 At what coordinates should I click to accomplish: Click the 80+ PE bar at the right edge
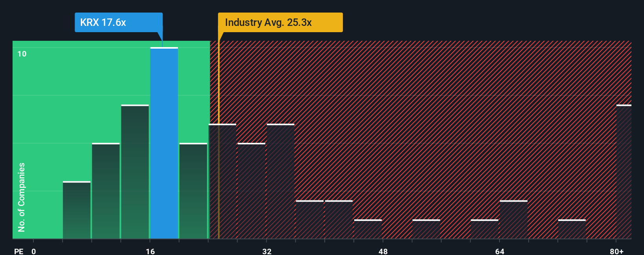click(624, 172)
